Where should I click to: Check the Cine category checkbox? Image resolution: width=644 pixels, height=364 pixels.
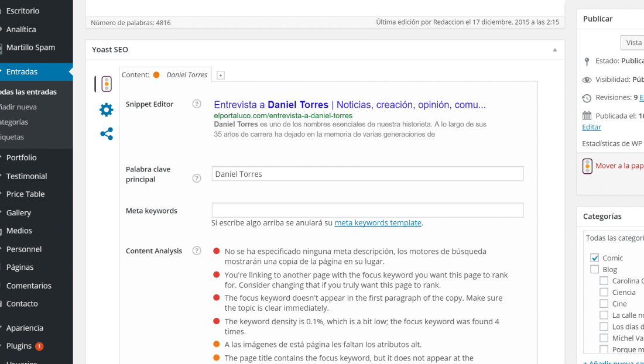pyautogui.click(x=604, y=304)
